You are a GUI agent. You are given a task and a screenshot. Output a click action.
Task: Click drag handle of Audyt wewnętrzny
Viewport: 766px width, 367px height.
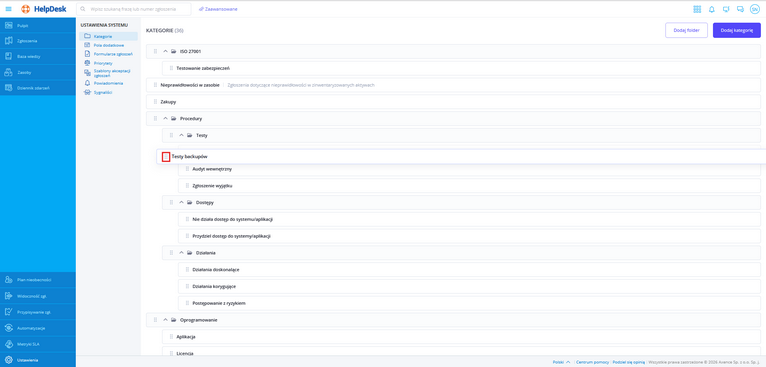point(187,169)
